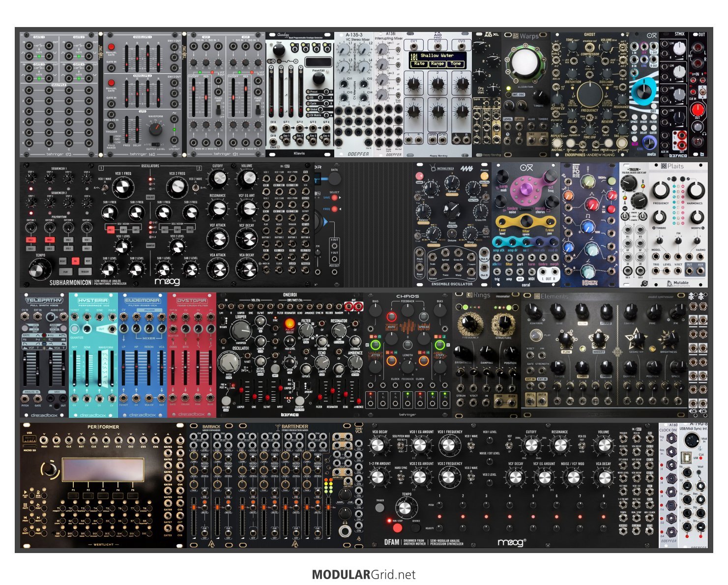Click the red MANUAL GATE button on Envelope 1
Screen dimensions: 728x585
pyautogui.click(x=112, y=47)
